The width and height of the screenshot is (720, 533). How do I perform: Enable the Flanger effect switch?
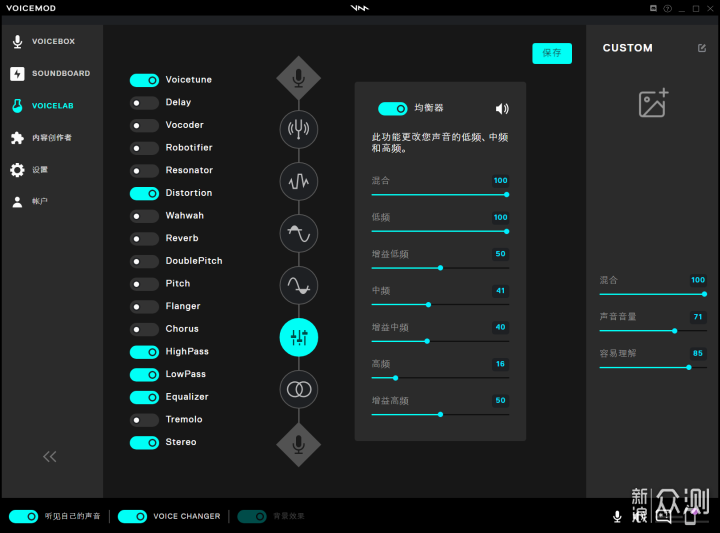(x=144, y=307)
